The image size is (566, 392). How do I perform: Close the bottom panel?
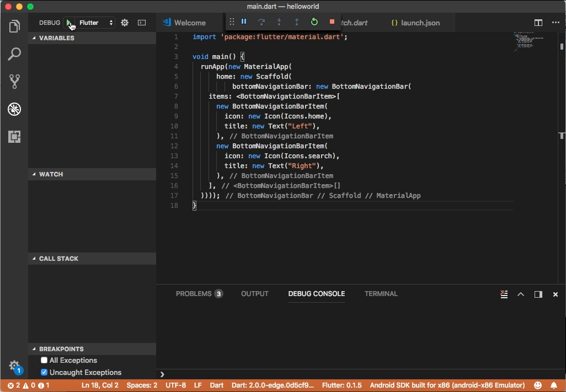[x=556, y=294]
